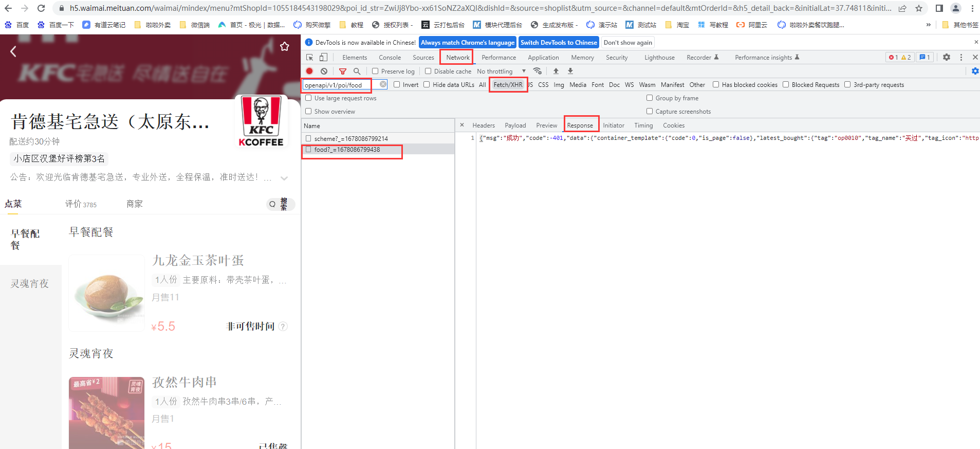Screen dimensions: 980x449
Task: Select the Fetch/XHR filter
Action: click(x=508, y=84)
